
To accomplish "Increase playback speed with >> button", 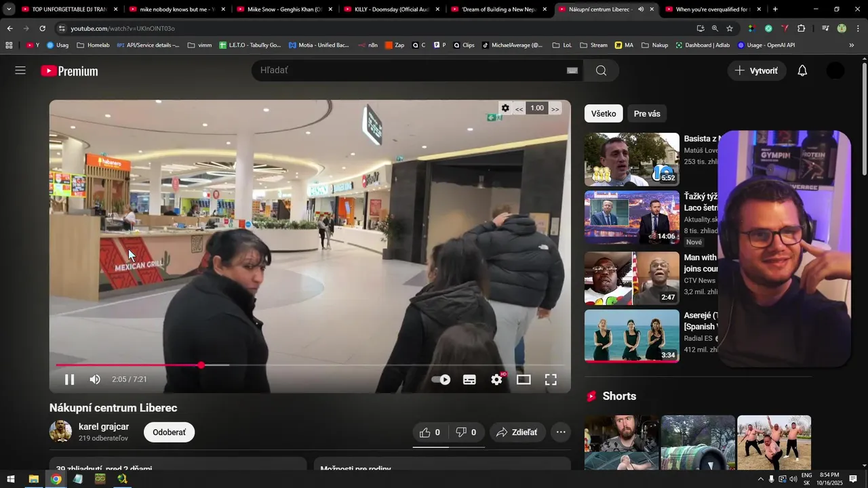I will tap(555, 108).
